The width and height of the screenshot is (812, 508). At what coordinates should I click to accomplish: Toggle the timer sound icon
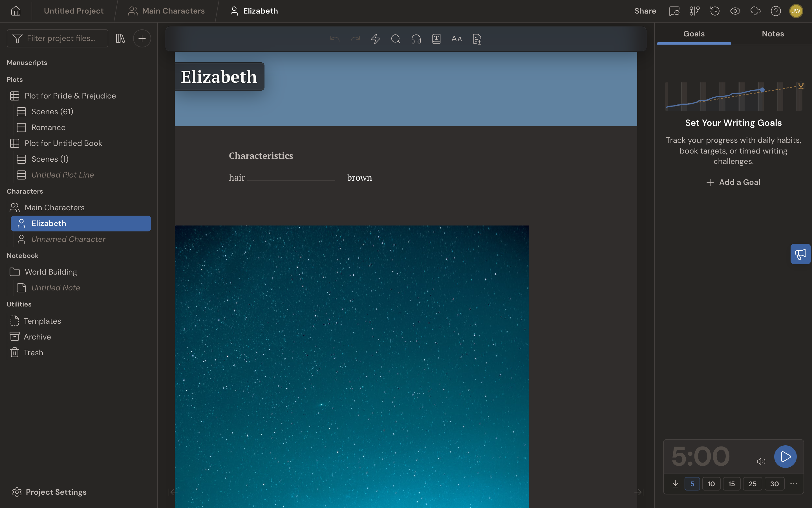click(x=761, y=461)
